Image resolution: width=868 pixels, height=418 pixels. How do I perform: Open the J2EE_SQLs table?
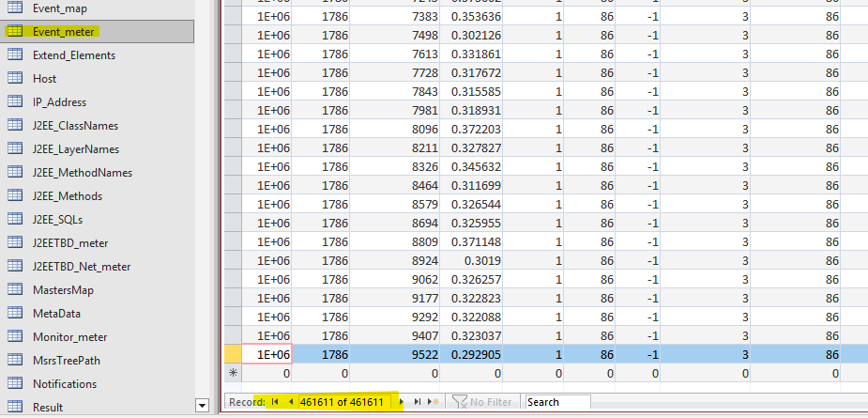98,220
